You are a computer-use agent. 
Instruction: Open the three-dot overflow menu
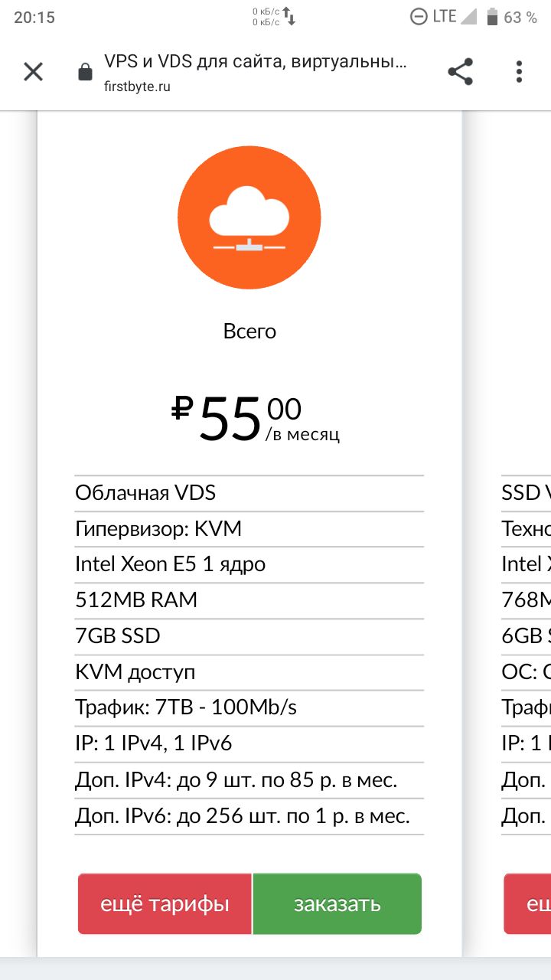point(519,72)
